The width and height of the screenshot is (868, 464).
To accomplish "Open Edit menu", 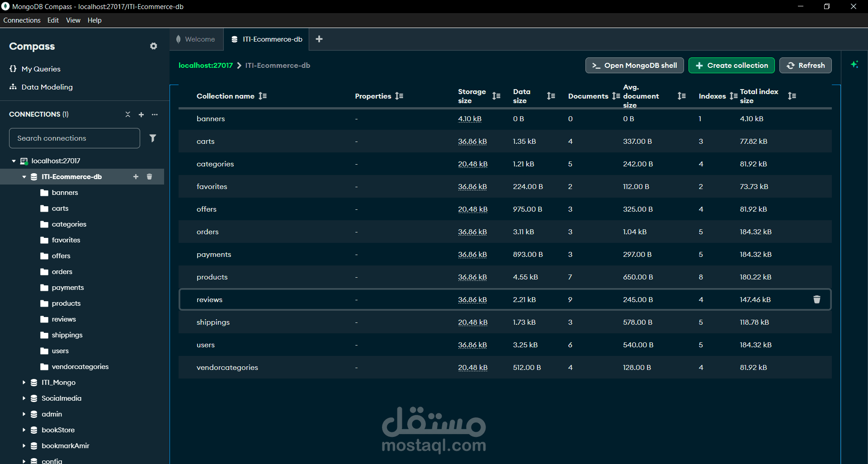I will [x=53, y=20].
